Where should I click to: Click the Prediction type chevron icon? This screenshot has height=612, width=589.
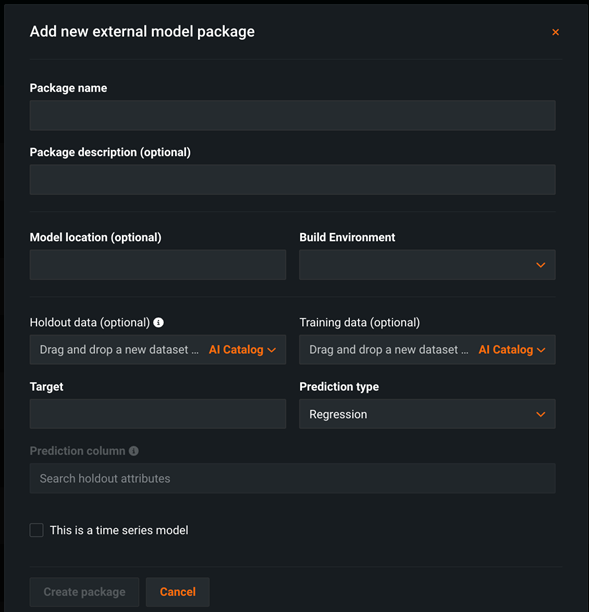click(x=541, y=414)
